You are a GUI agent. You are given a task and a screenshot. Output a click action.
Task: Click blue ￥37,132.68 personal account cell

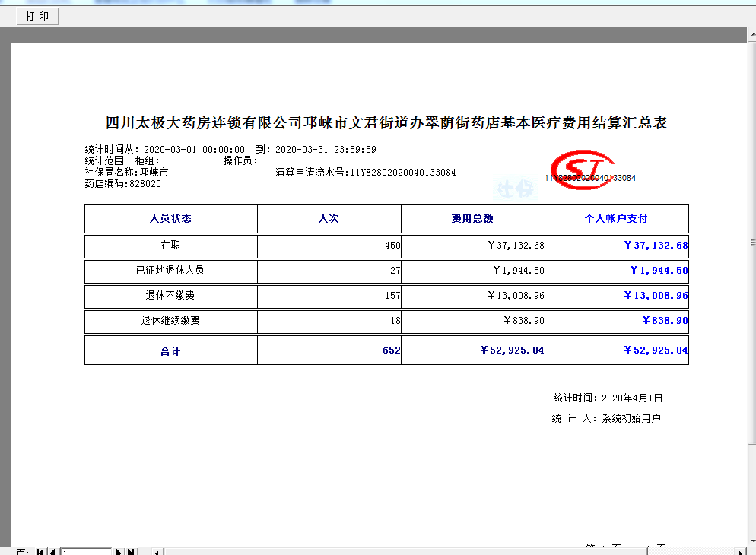point(616,246)
